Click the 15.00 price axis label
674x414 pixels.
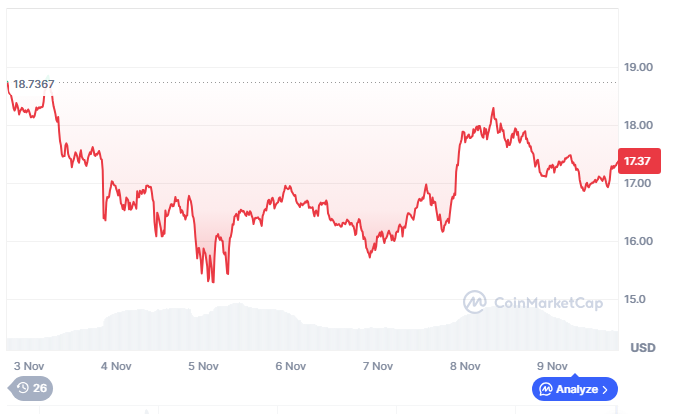coord(637,300)
